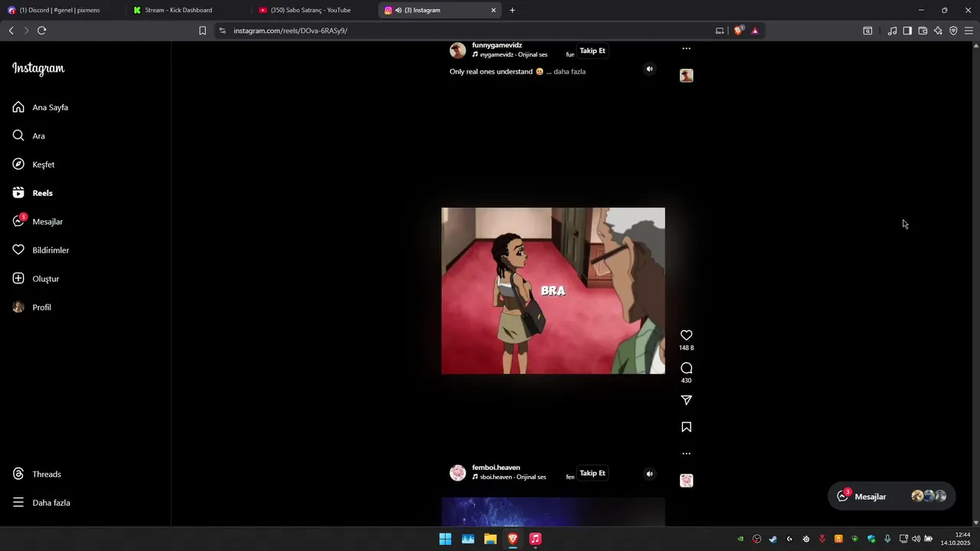Open a new browser tab
This screenshot has width=980, height=551.
click(x=512, y=10)
